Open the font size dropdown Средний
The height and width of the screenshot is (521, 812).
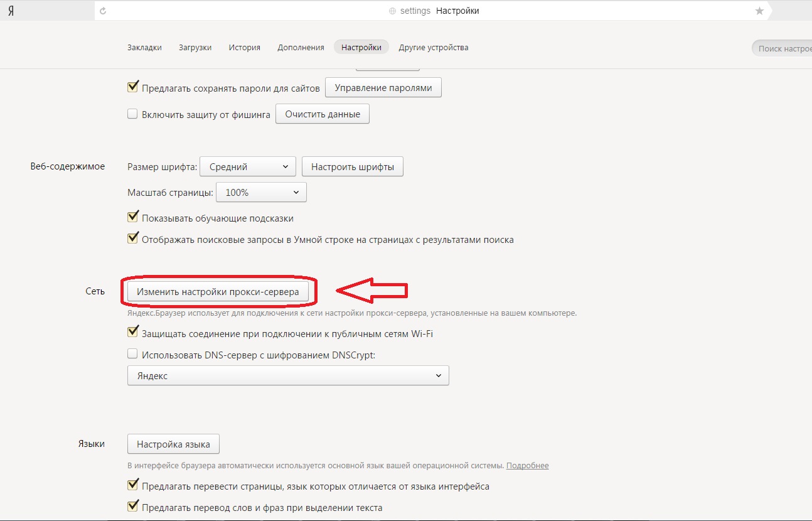coord(247,167)
